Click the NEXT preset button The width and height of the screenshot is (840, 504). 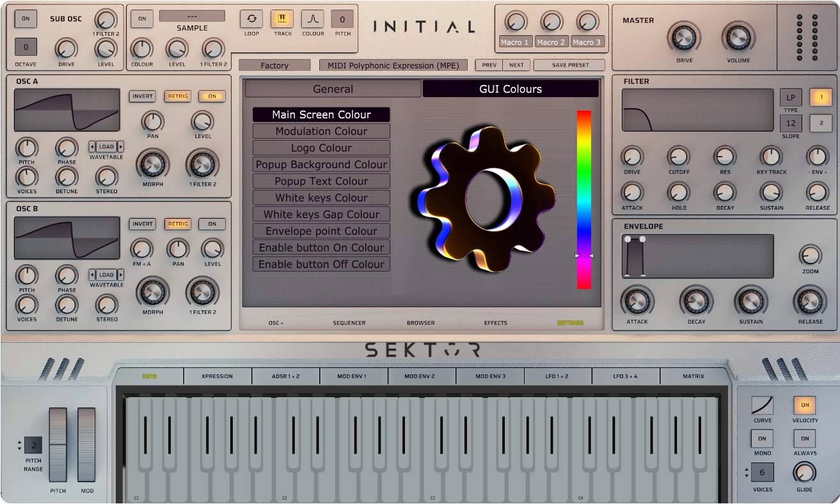pos(516,65)
